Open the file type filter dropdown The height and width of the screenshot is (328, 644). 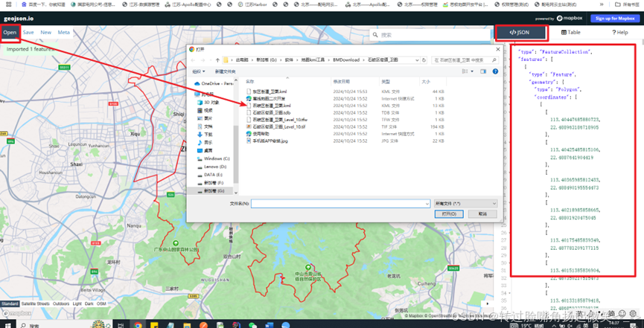tap(466, 204)
